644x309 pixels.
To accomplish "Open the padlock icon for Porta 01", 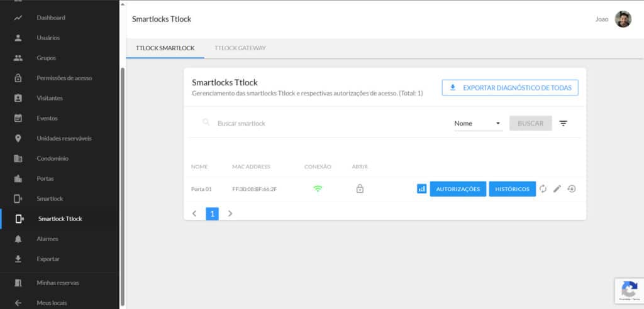I will coord(360,189).
